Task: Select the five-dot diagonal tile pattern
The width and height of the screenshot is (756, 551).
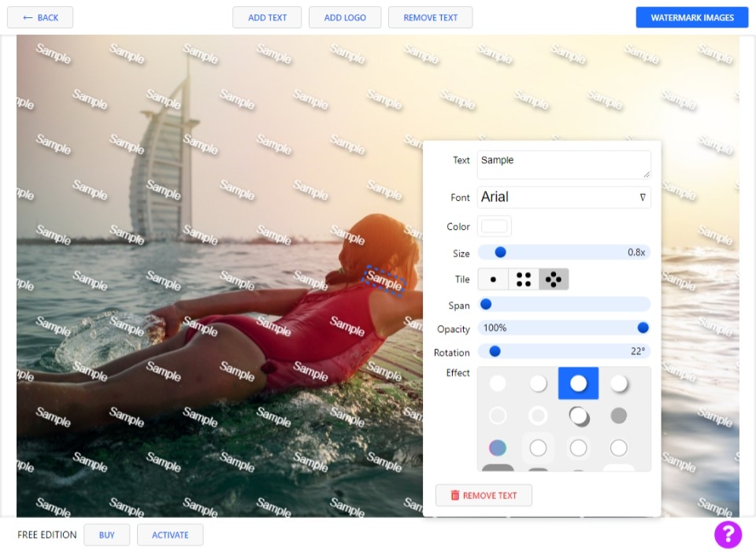Action: [x=554, y=279]
